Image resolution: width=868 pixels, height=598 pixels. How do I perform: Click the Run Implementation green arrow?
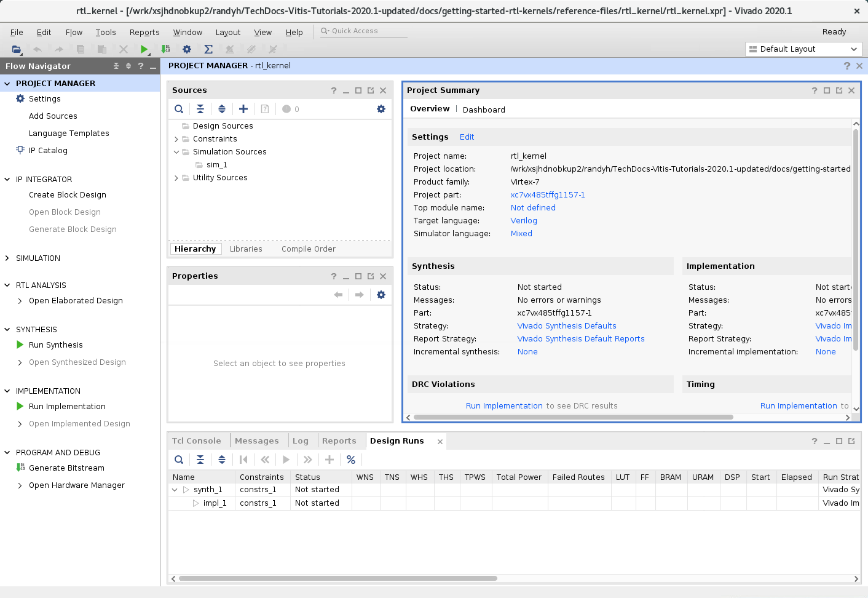coord(20,406)
